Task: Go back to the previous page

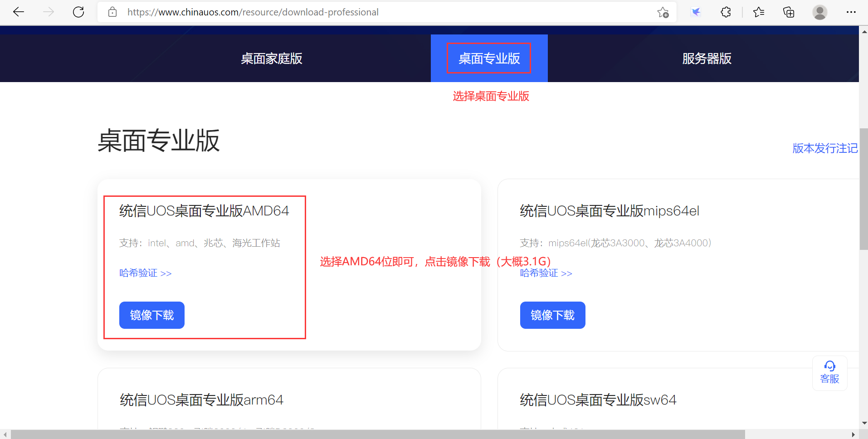Action: coord(19,12)
